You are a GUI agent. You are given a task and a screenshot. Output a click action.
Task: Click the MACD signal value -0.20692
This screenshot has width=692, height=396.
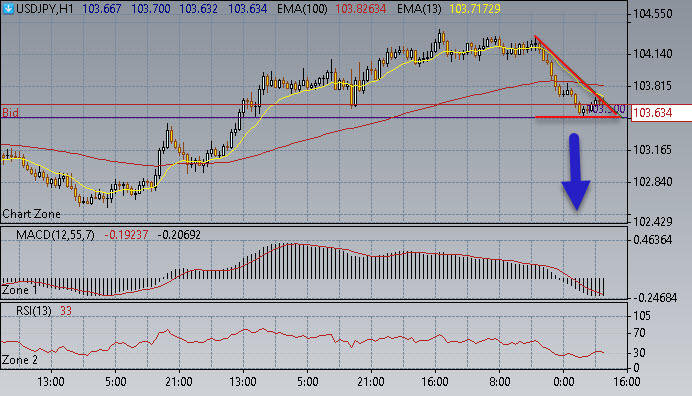coord(179,234)
